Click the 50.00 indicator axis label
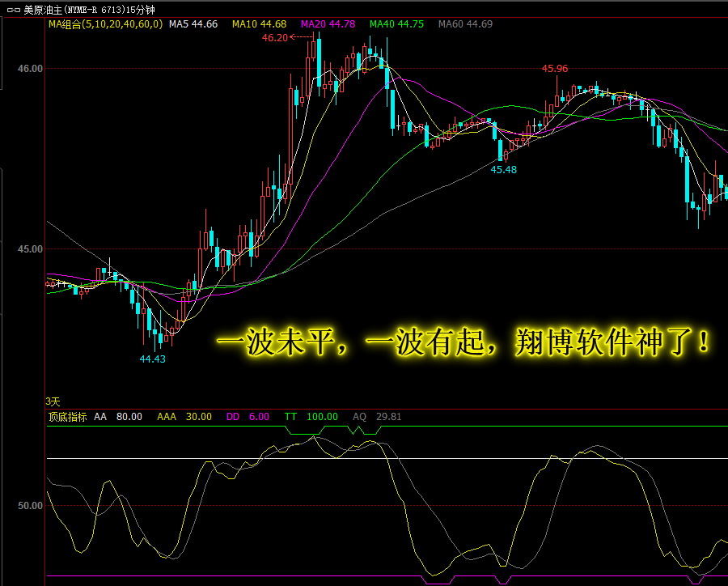The image size is (728, 586). [x=30, y=506]
